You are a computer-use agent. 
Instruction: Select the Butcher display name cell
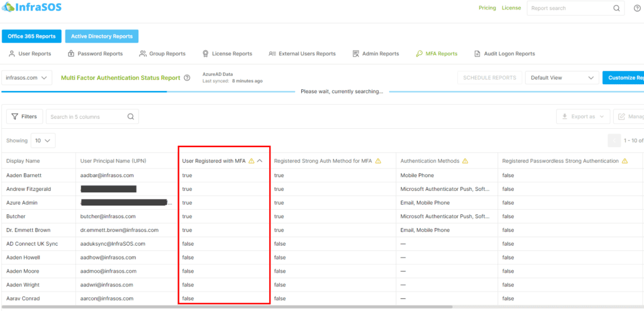[16, 216]
